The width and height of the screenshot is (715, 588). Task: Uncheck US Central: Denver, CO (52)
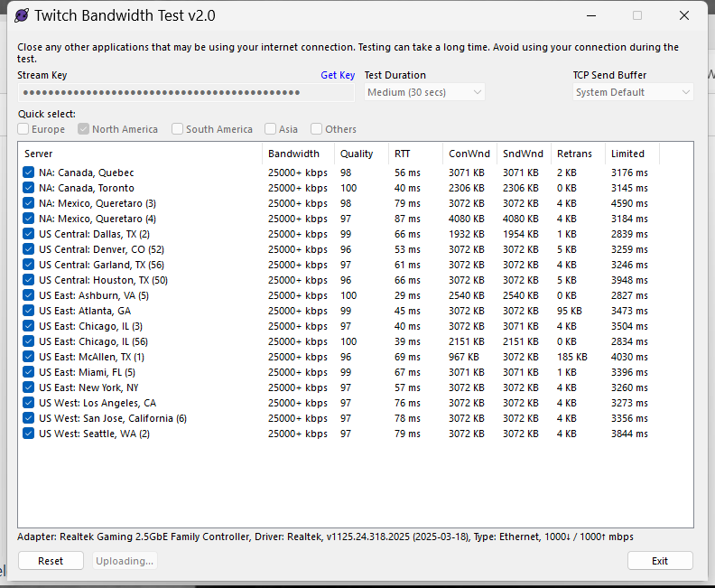(28, 249)
